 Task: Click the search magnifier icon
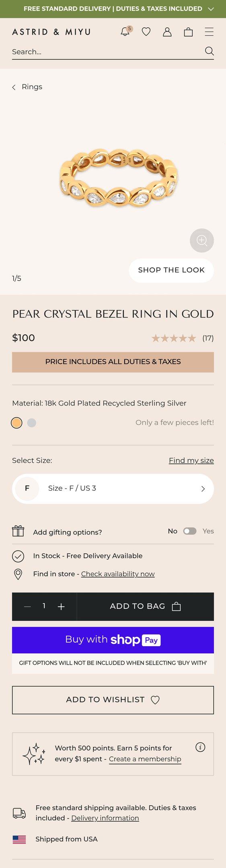pyautogui.click(x=209, y=51)
